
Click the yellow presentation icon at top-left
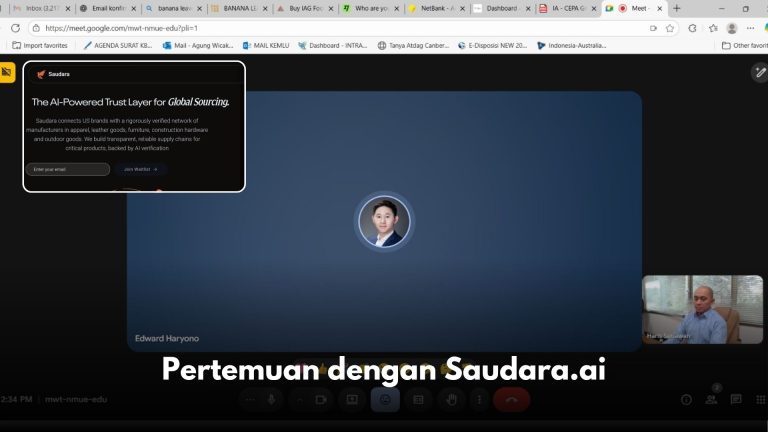tap(7, 72)
